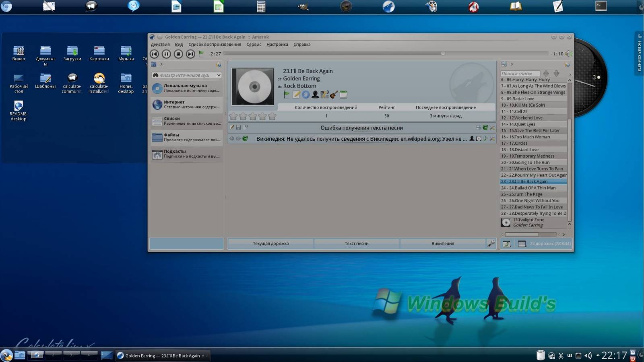Click the mp3 store icon under the track title
The image size is (644, 362).
pos(324,95)
